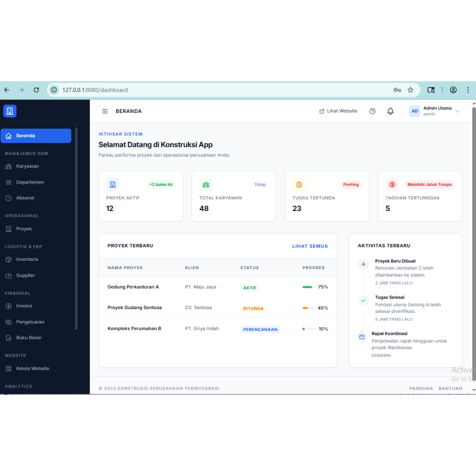Screen dimensions: 476x476
Task: Click the browser forward arrow
Action: tap(21, 90)
